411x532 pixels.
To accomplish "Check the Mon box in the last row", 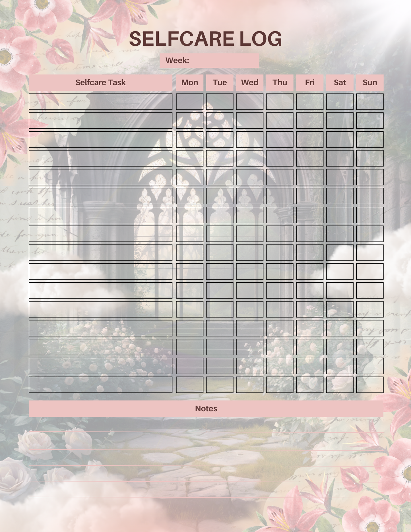I will 190,385.
